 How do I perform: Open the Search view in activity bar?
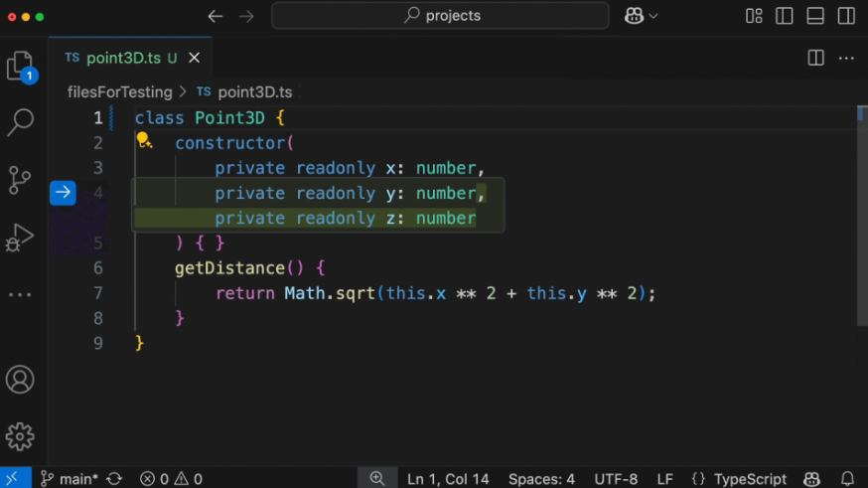click(x=21, y=122)
